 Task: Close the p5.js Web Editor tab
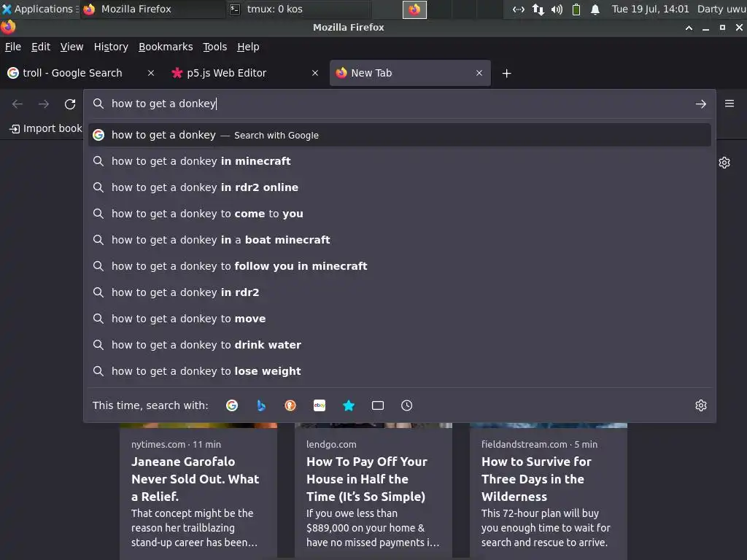point(315,73)
